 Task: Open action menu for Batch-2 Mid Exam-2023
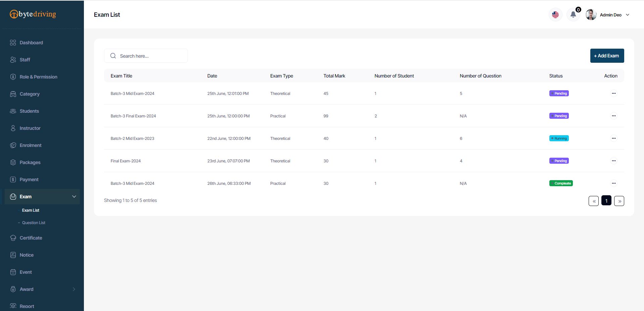pyautogui.click(x=613, y=138)
